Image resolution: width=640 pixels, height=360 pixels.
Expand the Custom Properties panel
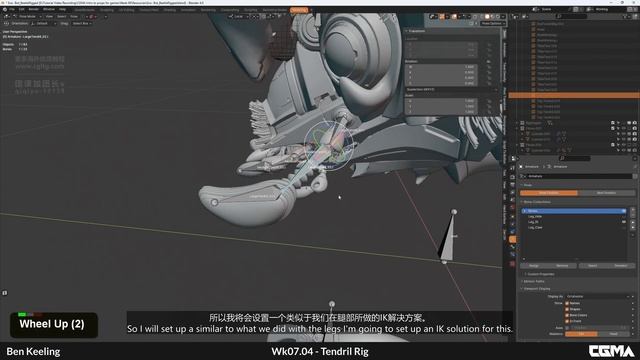(539, 274)
